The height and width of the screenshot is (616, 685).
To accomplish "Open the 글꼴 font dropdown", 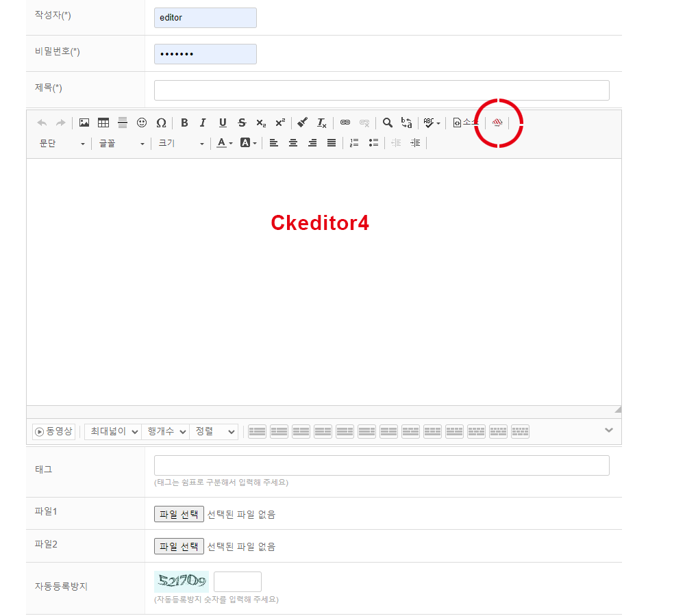I will (121, 143).
